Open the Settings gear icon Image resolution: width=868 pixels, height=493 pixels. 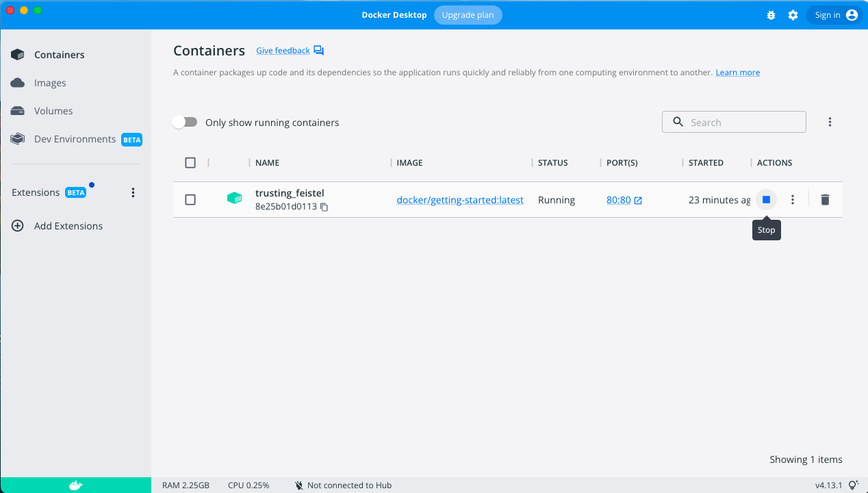pyautogui.click(x=793, y=15)
